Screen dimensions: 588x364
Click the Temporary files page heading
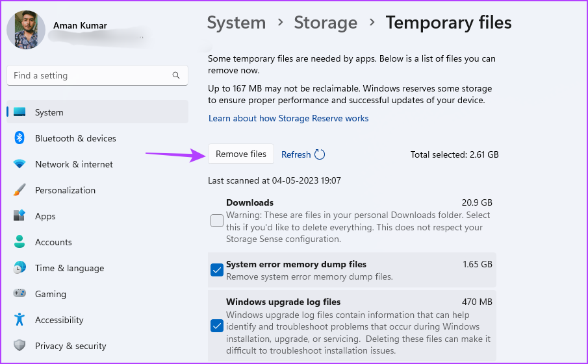point(448,23)
